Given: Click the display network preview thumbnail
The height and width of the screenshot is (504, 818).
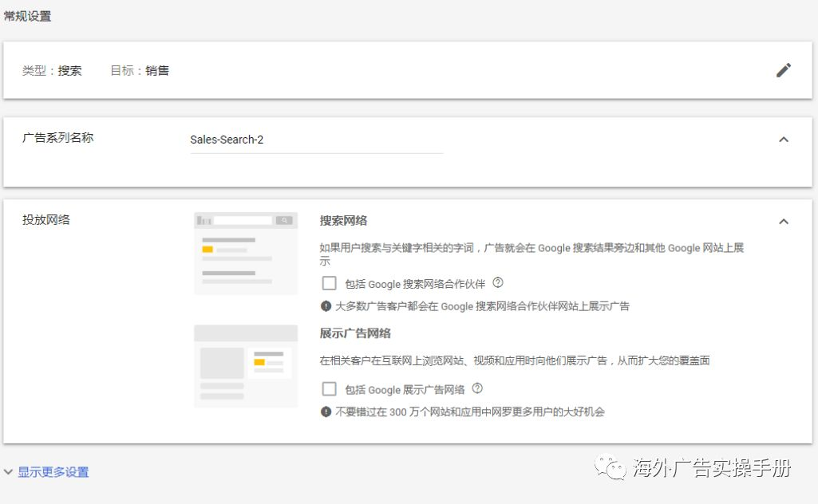Looking at the screenshot, I should pos(246,366).
